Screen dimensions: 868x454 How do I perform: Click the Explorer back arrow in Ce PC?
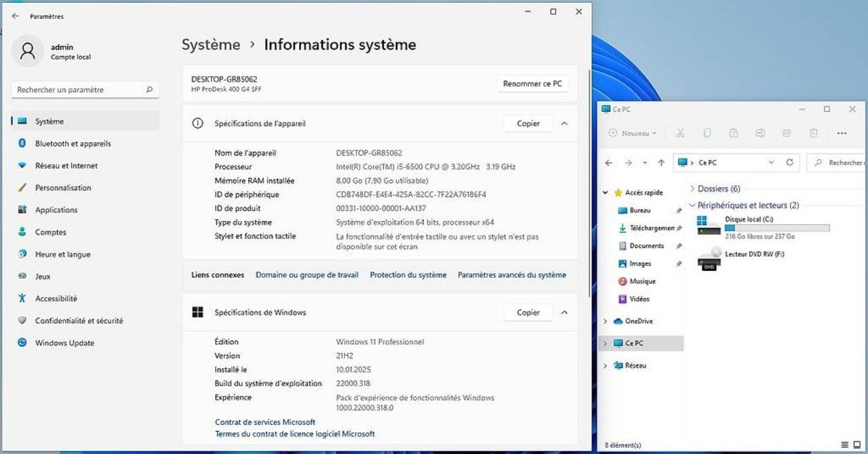pyautogui.click(x=608, y=163)
